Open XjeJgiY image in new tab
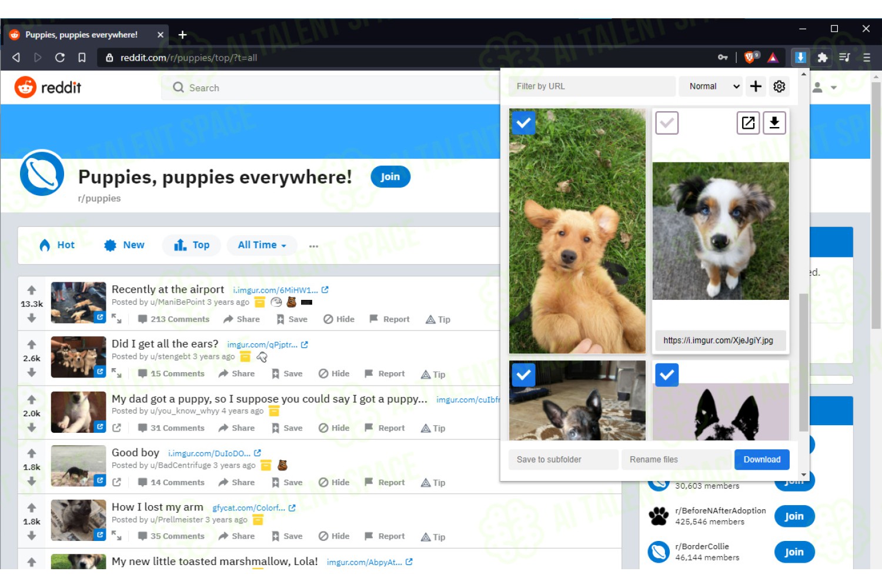Screen dimensions: 882x588 [748, 122]
